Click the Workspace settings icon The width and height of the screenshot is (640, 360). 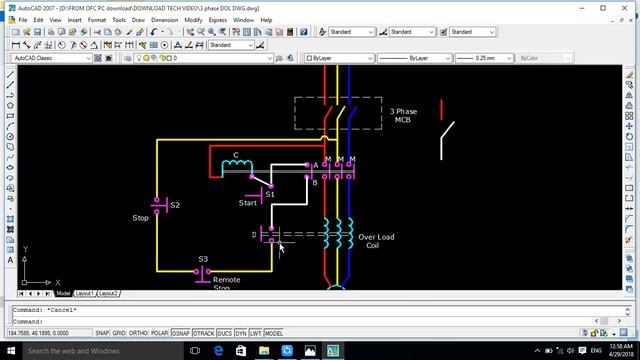click(x=98, y=58)
